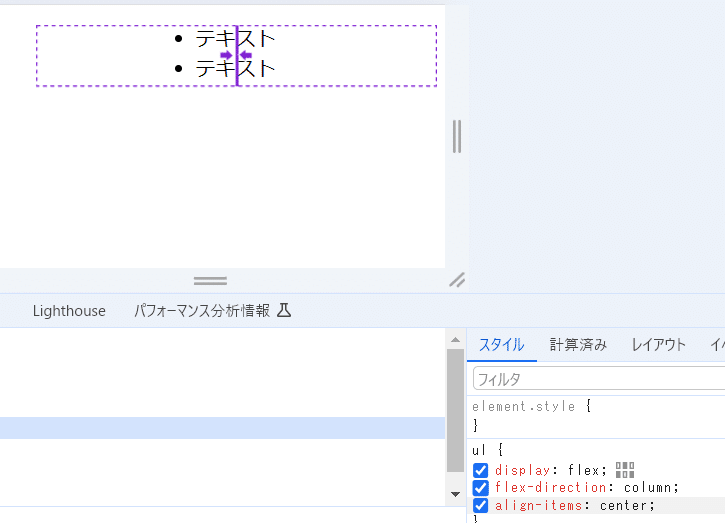Click the flex value of display
Viewport: 725px width, 523px height.
pos(584,470)
